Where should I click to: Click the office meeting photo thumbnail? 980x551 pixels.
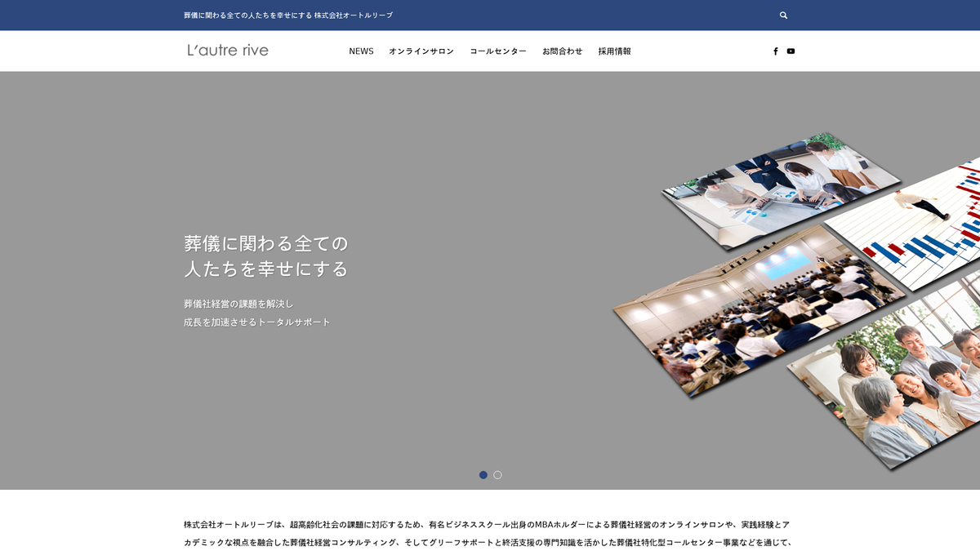tap(782, 189)
